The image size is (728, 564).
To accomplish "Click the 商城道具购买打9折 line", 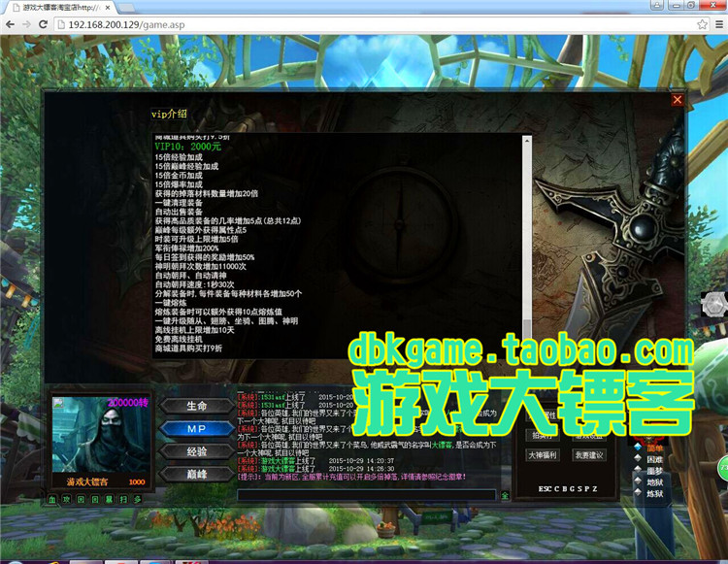I will point(188,348).
